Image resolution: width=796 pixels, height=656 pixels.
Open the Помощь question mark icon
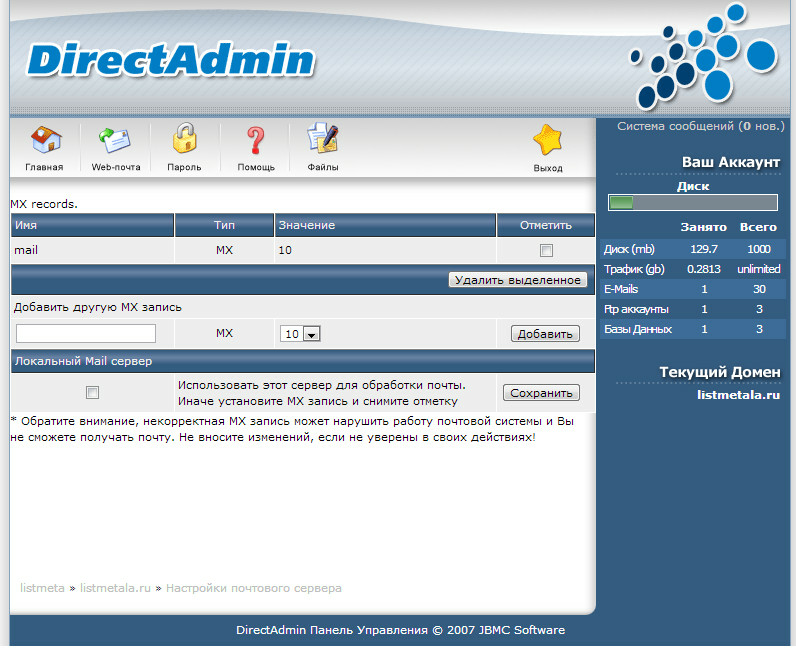255,140
